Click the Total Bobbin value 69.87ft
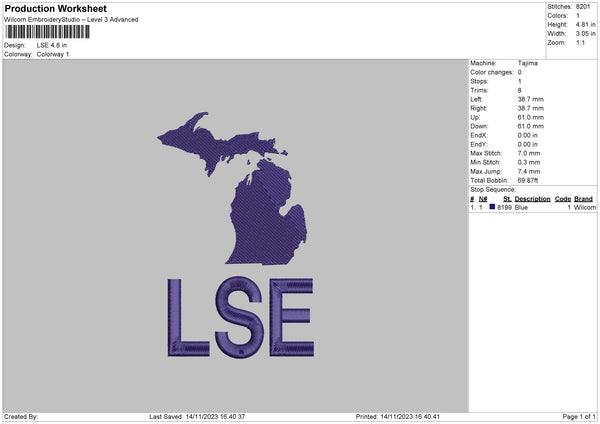 tap(528, 180)
